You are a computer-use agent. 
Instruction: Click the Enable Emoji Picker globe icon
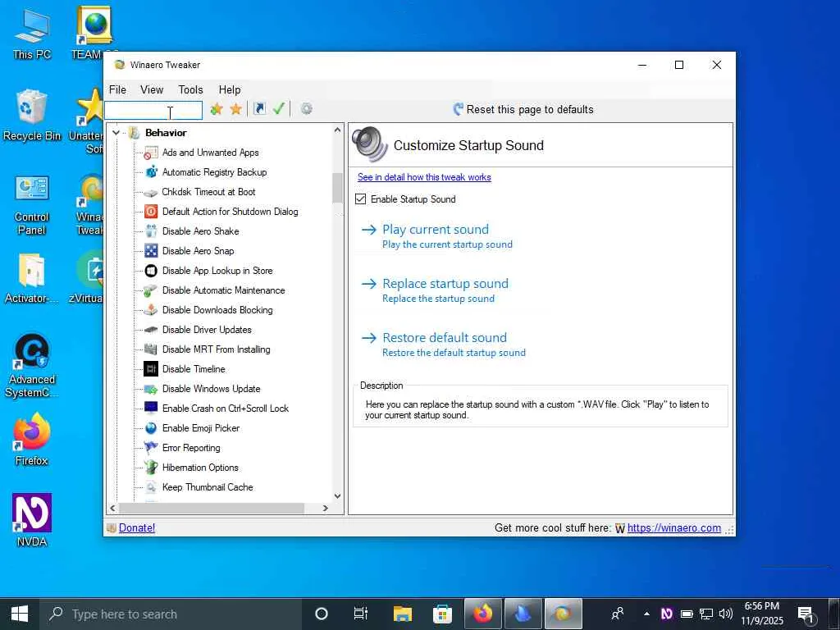151,428
